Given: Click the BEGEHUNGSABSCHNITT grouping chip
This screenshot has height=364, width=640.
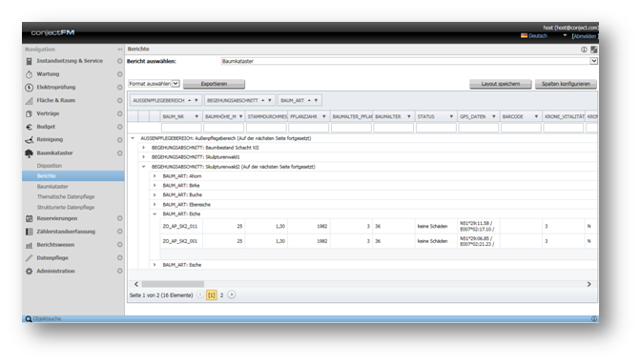Looking at the screenshot, I should [239, 100].
